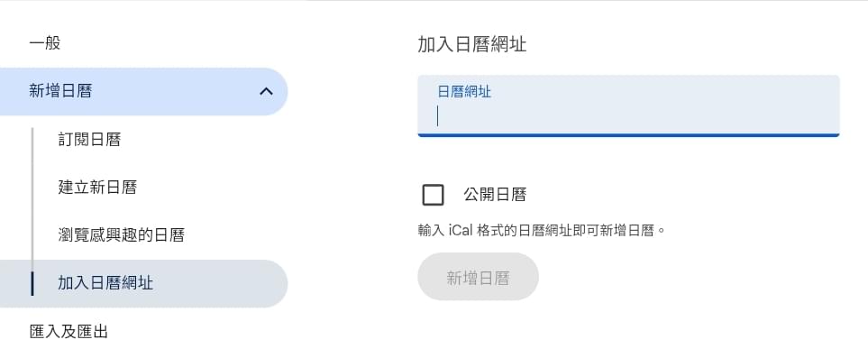Image resolution: width=868 pixels, height=358 pixels.
Task: Click the iCal 格式 helper description text
Action: point(542,230)
